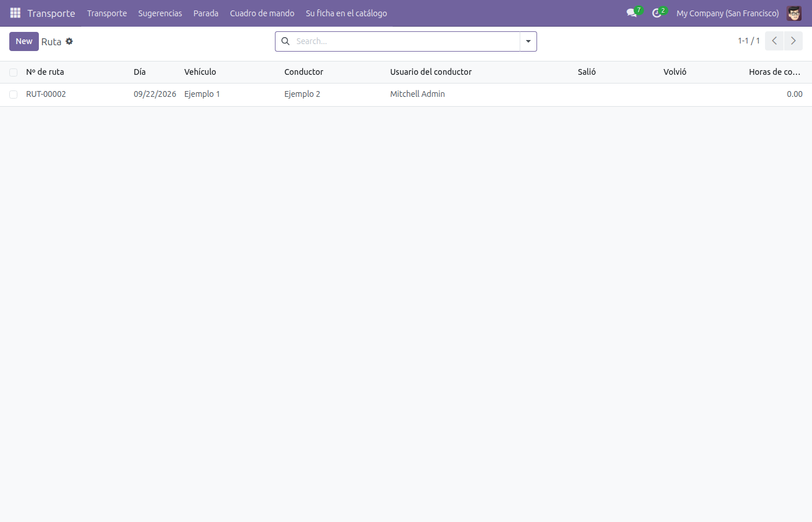
Task: Open the Parada menu
Action: [x=206, y=13]
